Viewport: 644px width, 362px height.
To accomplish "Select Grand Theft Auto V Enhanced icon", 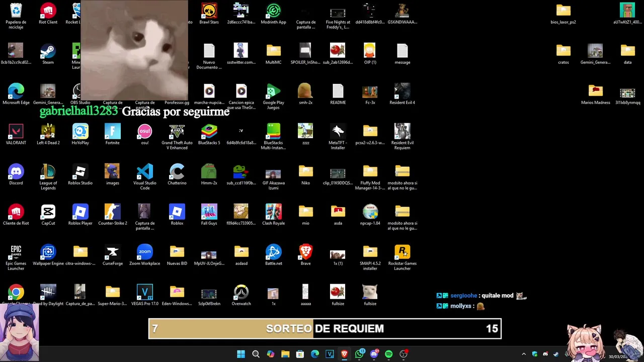I will 177,137.
